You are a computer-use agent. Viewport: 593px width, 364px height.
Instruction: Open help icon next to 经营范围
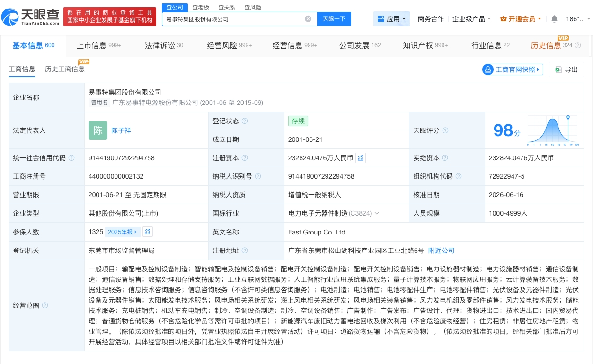tap(45, 305)
